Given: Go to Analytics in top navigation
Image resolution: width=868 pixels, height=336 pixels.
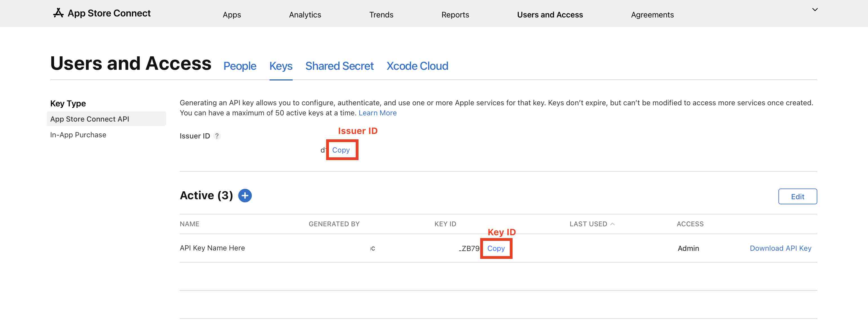Looking at the screenshot, I should coord(305,15).
